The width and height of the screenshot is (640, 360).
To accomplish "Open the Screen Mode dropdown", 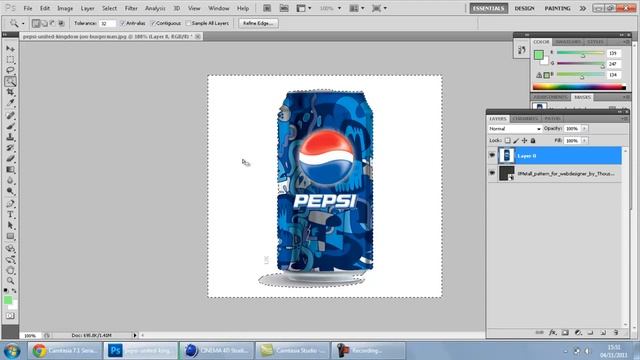I will tap(379, 8).
